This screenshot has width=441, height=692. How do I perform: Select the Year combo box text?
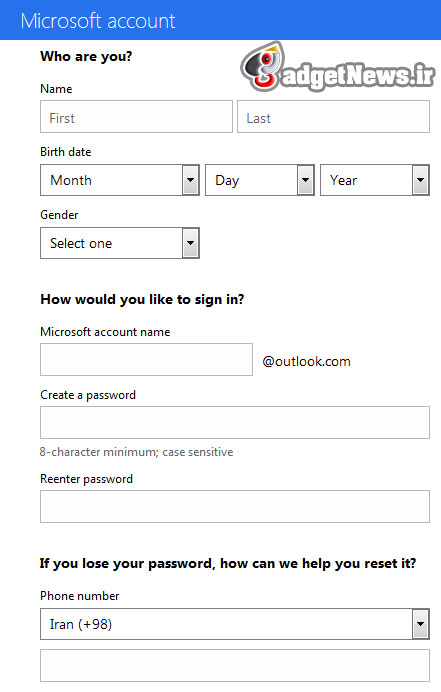pos(343,180)
